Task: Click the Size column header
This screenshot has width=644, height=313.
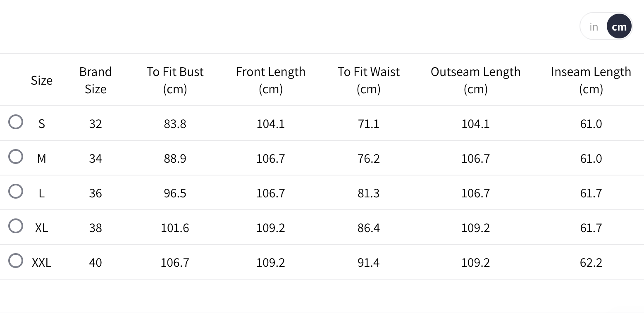Action: click(42, 81)
